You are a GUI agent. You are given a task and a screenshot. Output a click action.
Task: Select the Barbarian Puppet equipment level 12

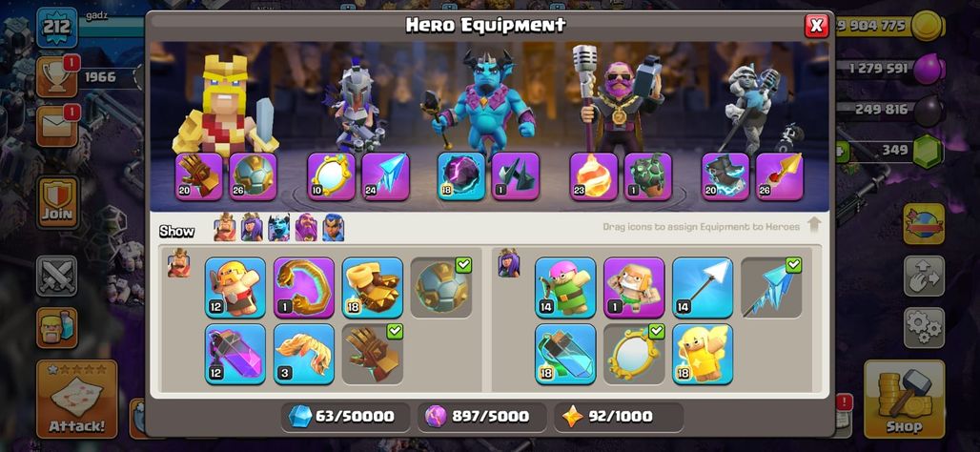coord(235,288)
